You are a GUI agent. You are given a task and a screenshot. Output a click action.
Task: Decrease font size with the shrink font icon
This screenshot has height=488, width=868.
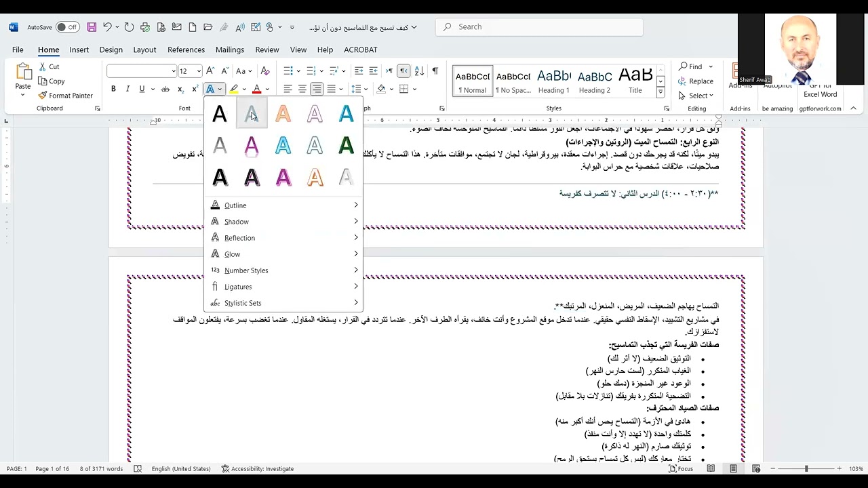pos(224,70)
